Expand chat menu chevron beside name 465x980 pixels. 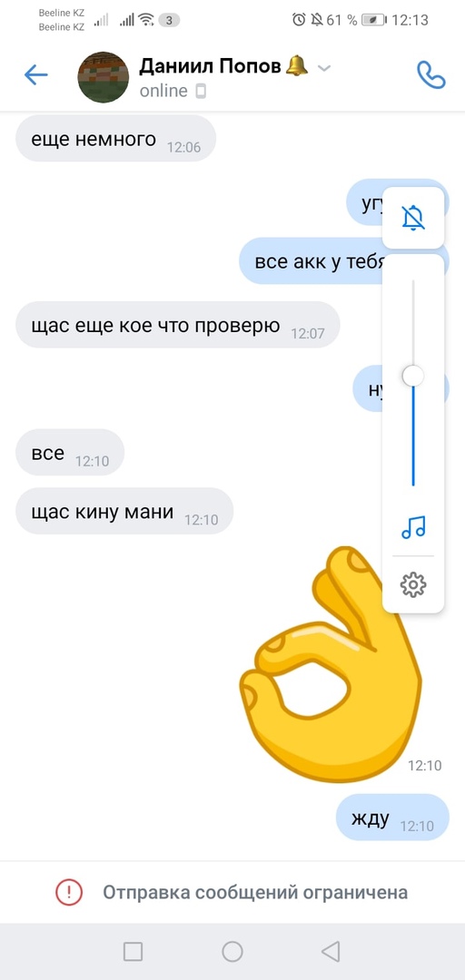(x=323, y=68)
